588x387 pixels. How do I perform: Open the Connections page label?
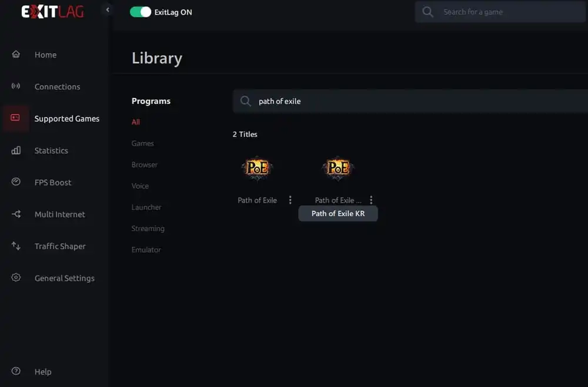[58, 86]
